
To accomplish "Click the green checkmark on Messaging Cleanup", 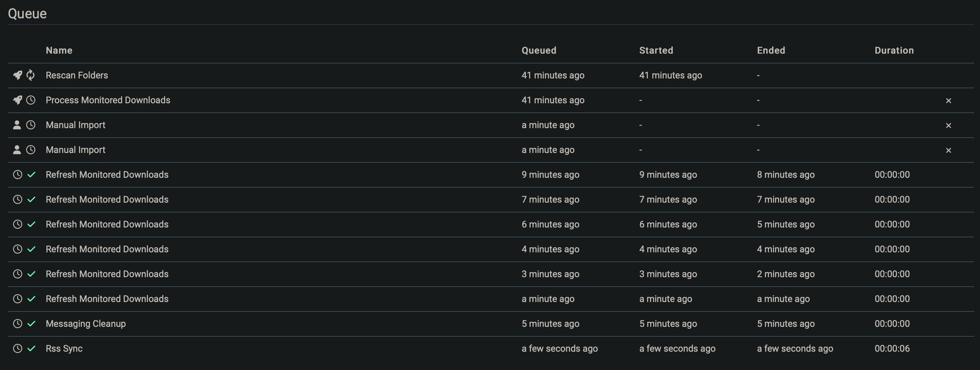I will 31,324.
